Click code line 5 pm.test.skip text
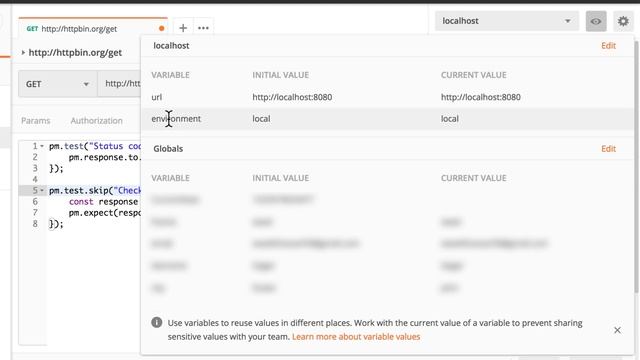The height and width of the screenshot is (360, 640). coord(95,191)
